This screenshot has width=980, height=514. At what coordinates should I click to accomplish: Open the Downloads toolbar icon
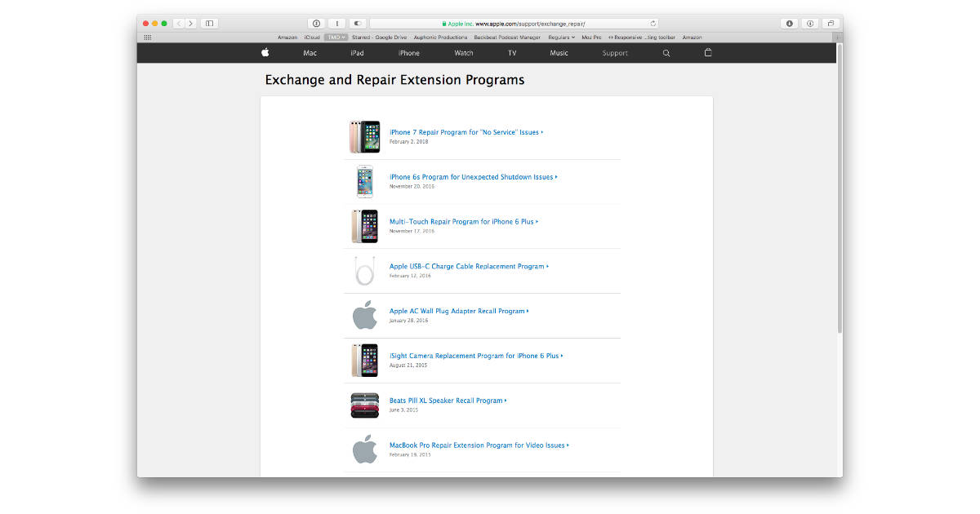coord(790,24)
